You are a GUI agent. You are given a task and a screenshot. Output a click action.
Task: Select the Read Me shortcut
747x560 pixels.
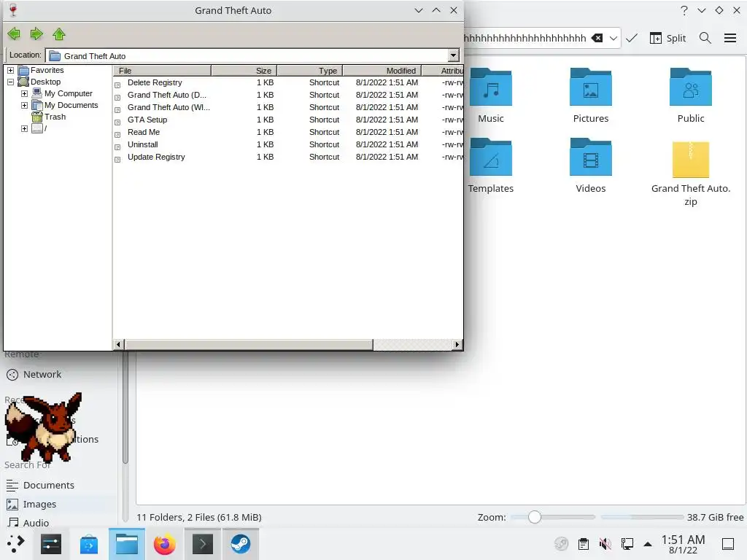[144, 132]
